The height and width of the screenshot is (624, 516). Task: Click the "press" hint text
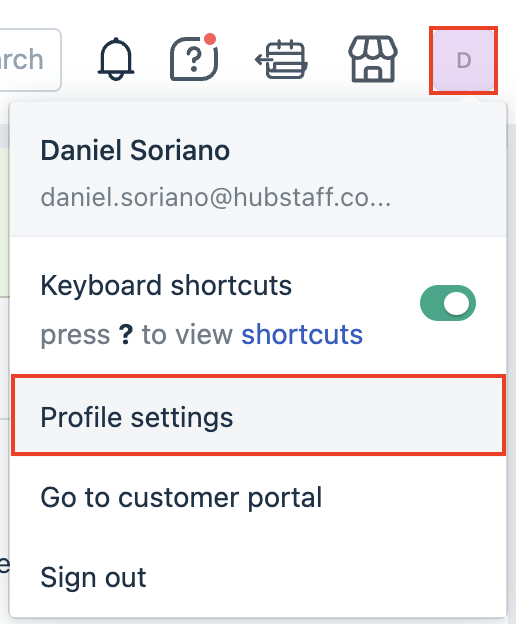[x=76, y=335]
